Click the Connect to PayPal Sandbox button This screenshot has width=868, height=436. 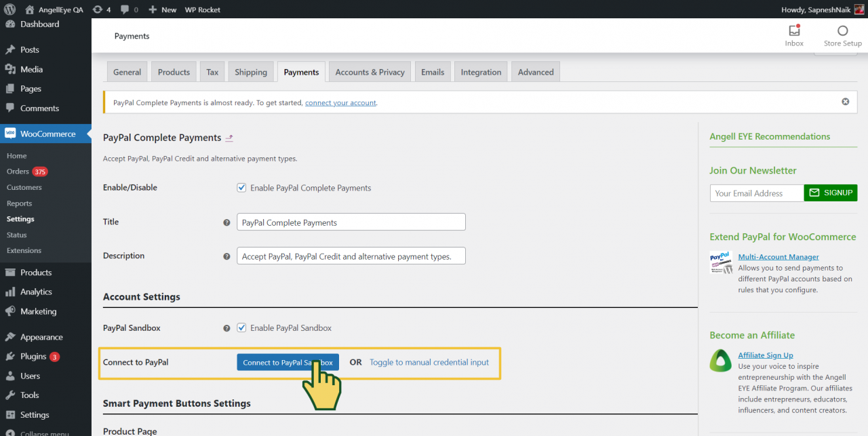coord(288,361)
